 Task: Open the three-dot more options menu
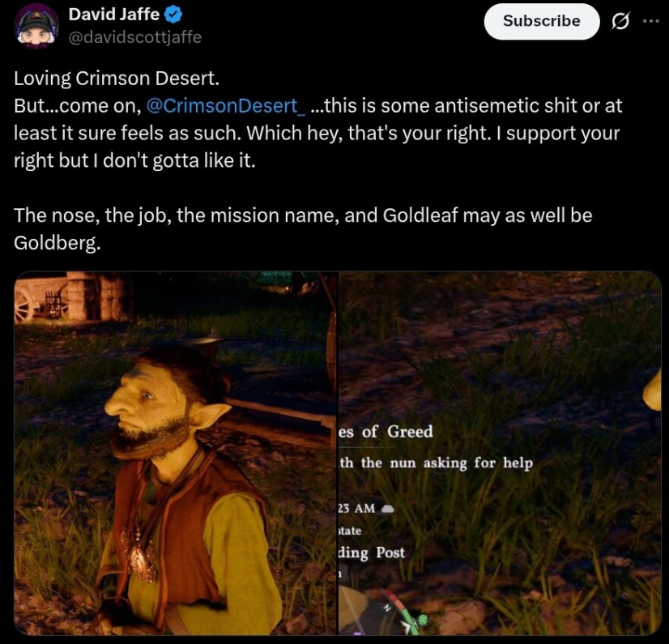point(651,20)
